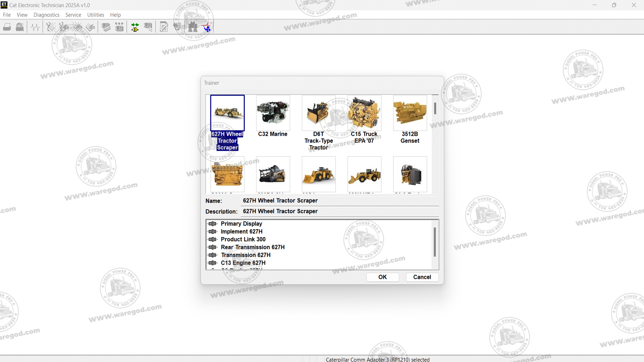
Task: Open the Diagnostics menu
Action: (46, 15)
